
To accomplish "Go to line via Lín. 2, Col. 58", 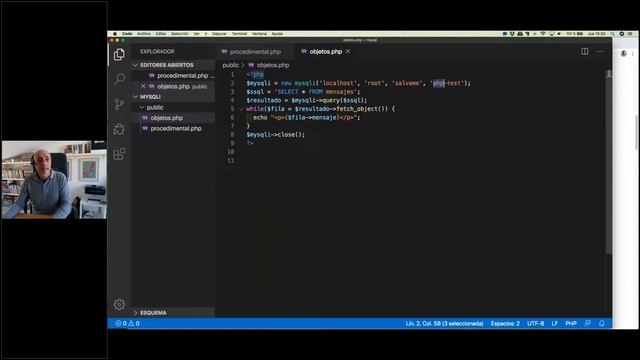I will point(444,323).
